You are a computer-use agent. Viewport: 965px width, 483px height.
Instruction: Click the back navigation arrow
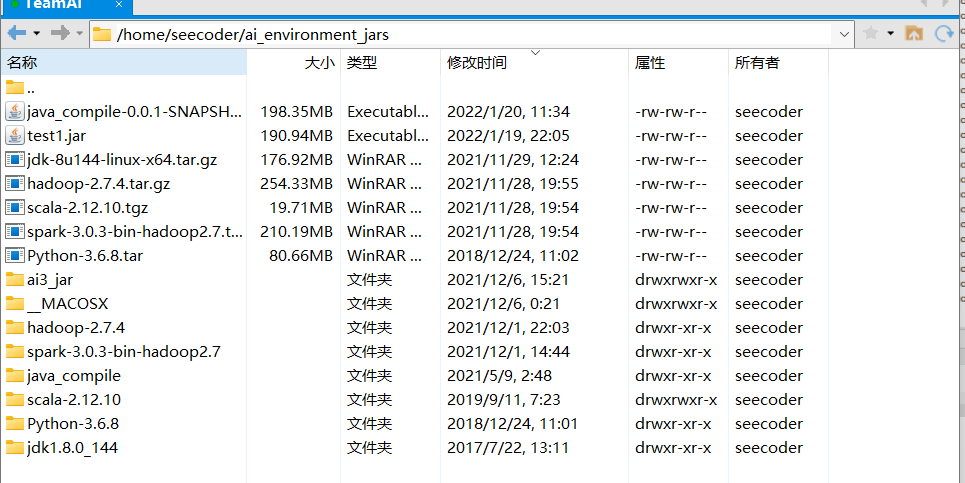click(17, 33)
